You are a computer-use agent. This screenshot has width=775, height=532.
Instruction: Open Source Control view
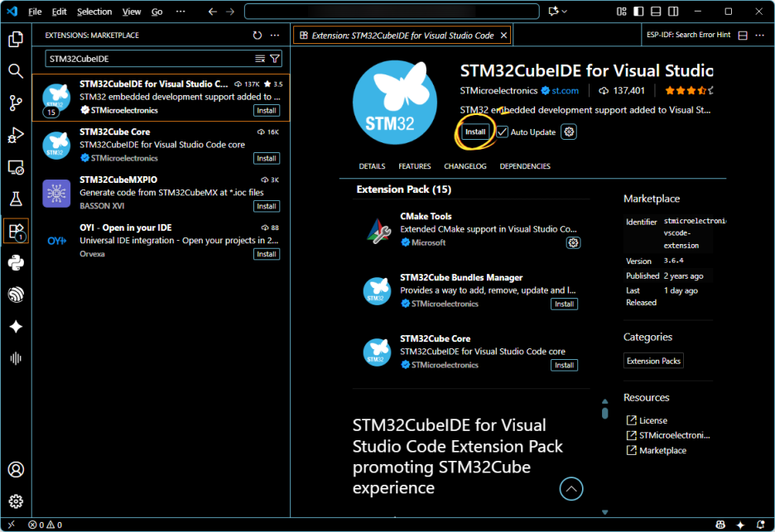[16, 103]
